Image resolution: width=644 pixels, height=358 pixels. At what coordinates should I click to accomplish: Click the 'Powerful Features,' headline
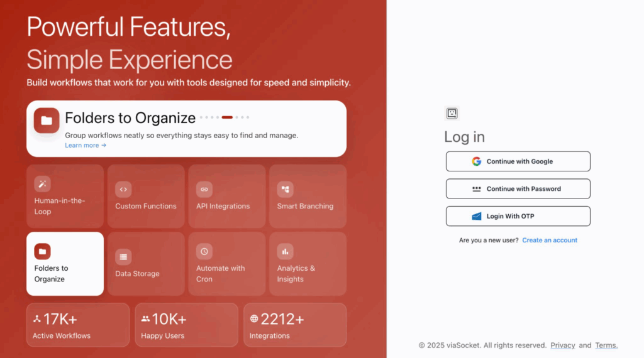pos(128,27)
